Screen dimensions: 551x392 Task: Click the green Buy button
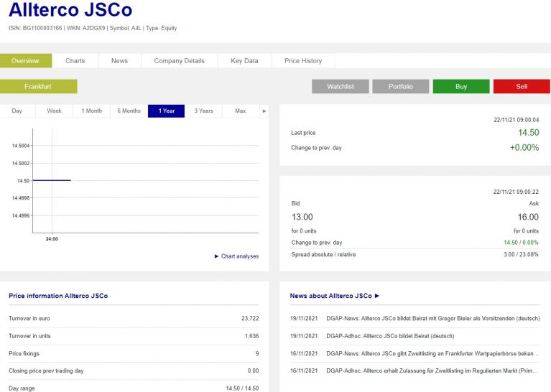tap(461, 86)
